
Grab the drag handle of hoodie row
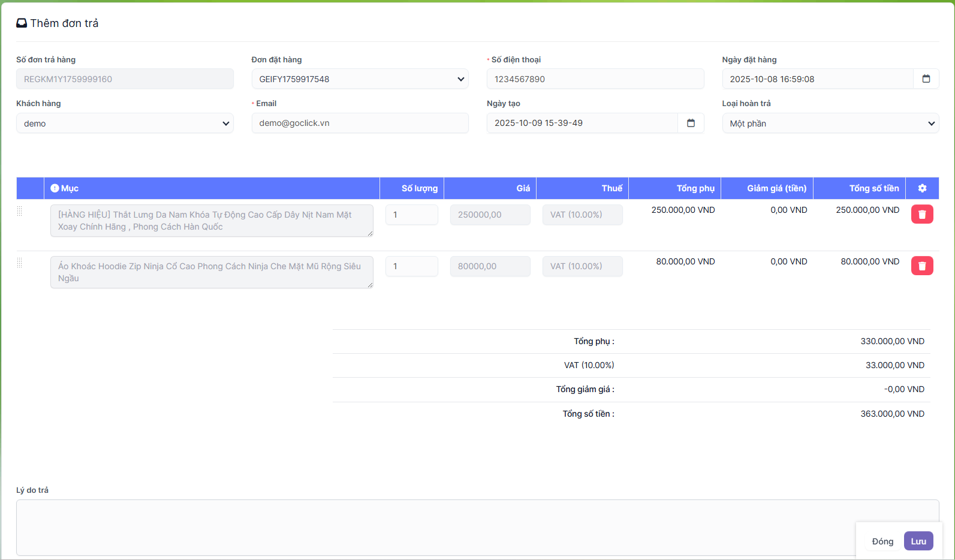pos(20,263)
